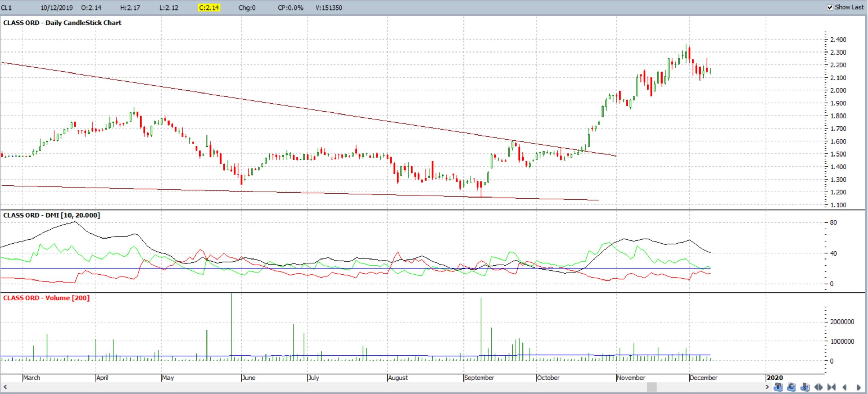The width and height of the screenshot is (868, 394).
Task: Click the single right-pointing triangle icon
Action: 859,387
